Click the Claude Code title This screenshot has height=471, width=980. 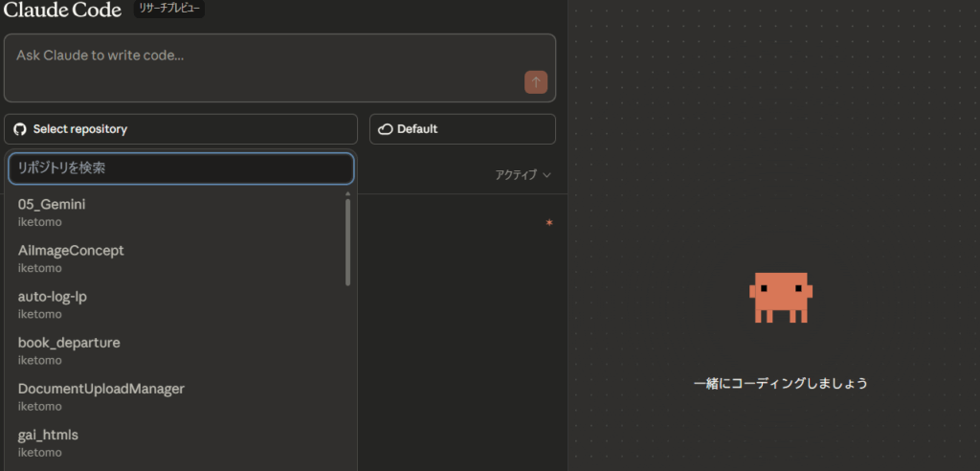(62, 11)
